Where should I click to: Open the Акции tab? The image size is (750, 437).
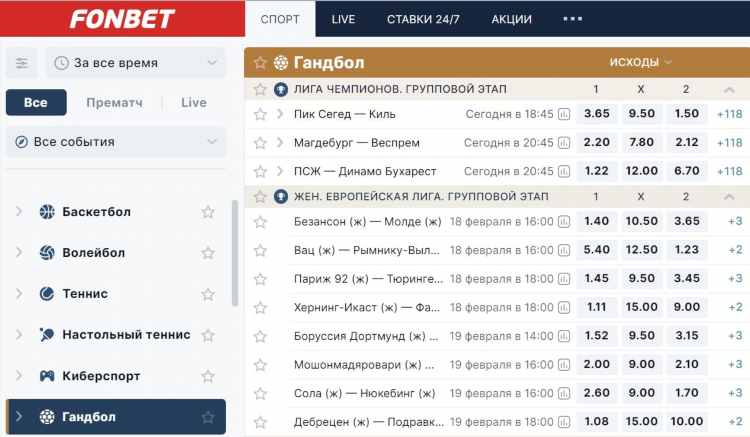511,19
